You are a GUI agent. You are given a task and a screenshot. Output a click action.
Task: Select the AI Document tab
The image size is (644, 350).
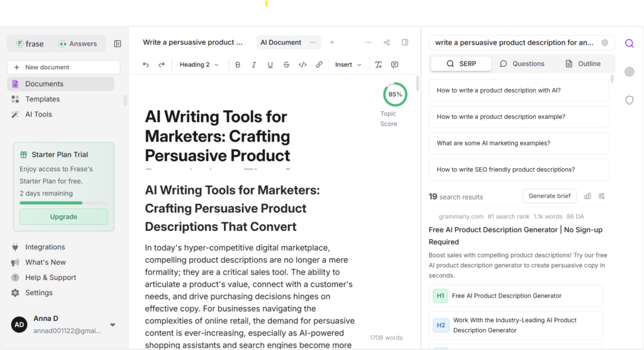281,42
